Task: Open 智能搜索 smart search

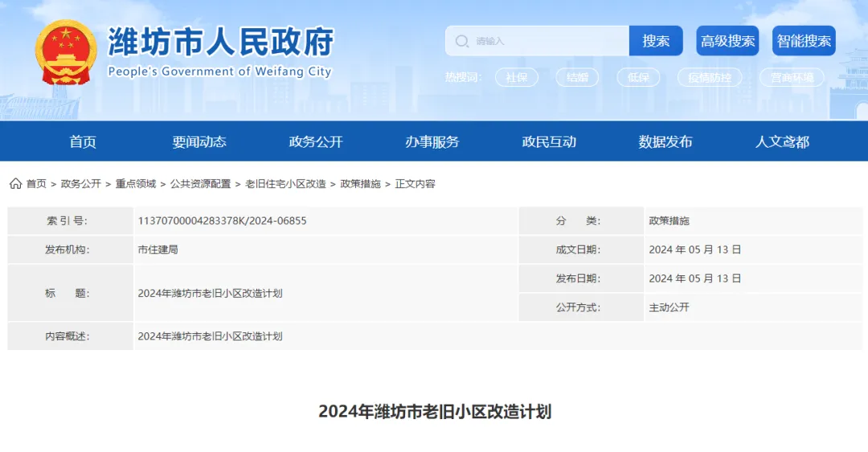Action: [804, 41]
